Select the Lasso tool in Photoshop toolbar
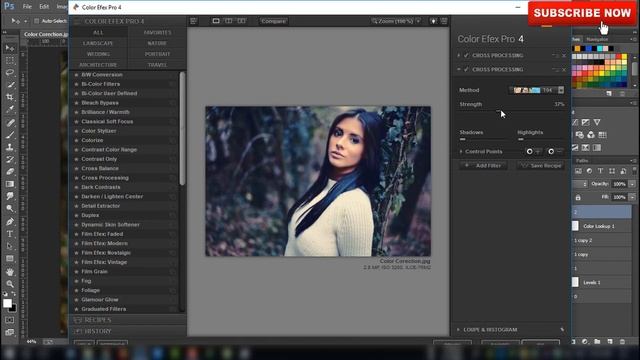 [10, 73]
